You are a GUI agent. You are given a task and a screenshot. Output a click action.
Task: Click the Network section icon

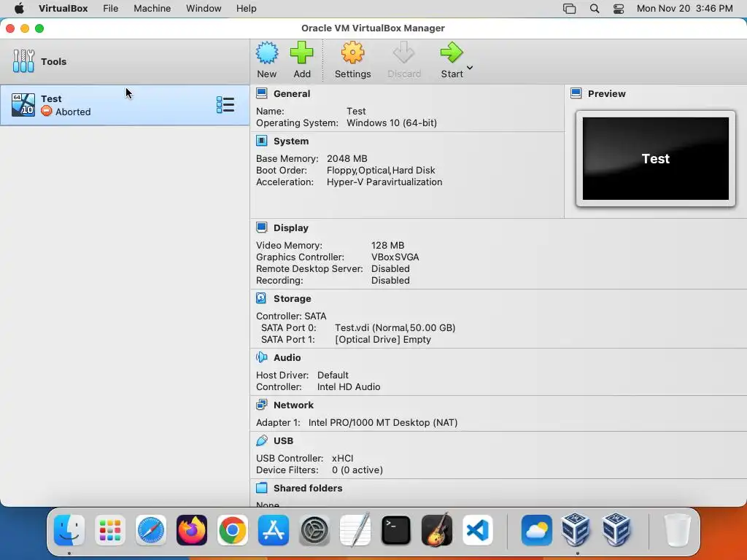pyautogui.click(x=262, y=404)
